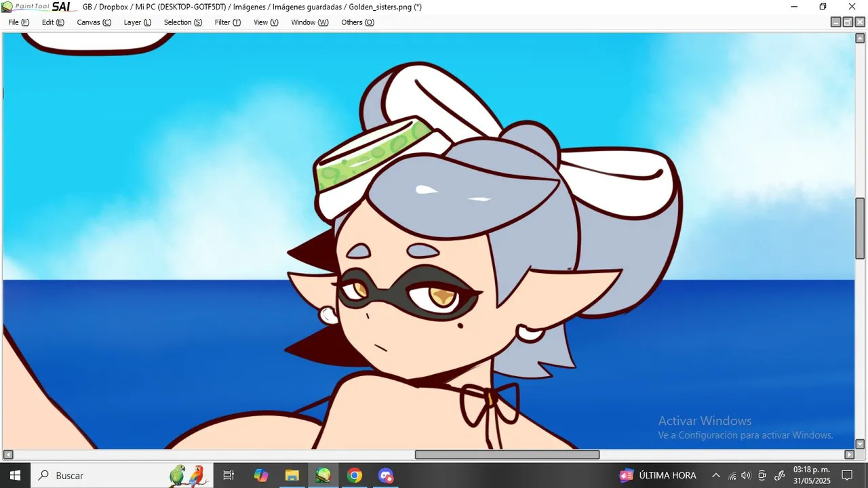
Task: Open the Layer menu
Action: tap(137, 22)
